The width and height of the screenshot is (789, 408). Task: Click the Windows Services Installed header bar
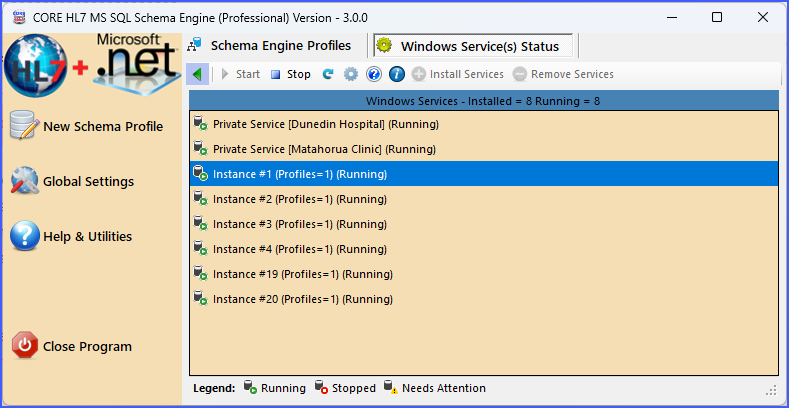[484, 101]
